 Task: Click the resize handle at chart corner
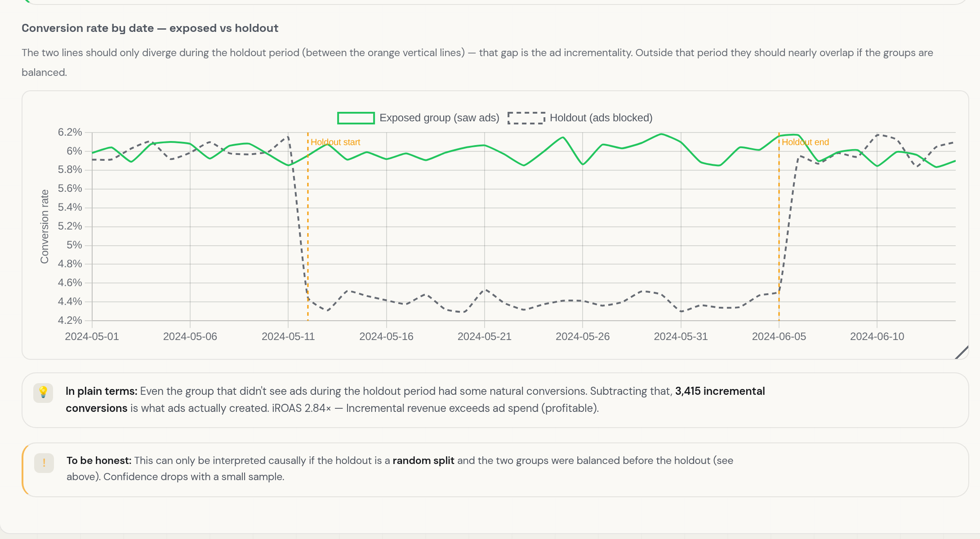point(962,352)
